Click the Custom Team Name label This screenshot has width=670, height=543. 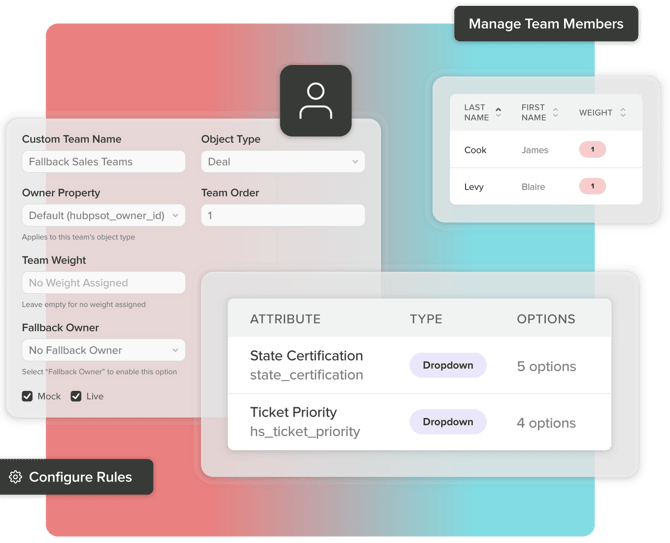coord(71,139)
